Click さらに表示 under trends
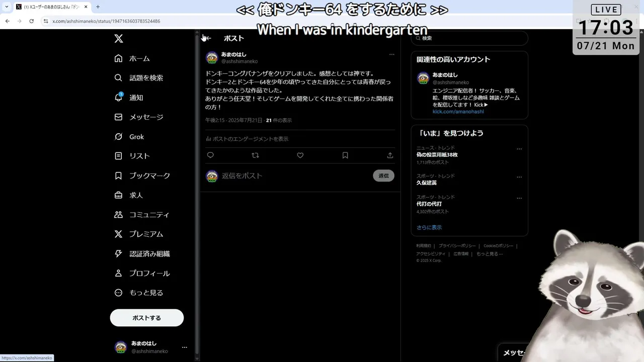The width and height of the screenshot is (644, 362). tap(429, 227)
